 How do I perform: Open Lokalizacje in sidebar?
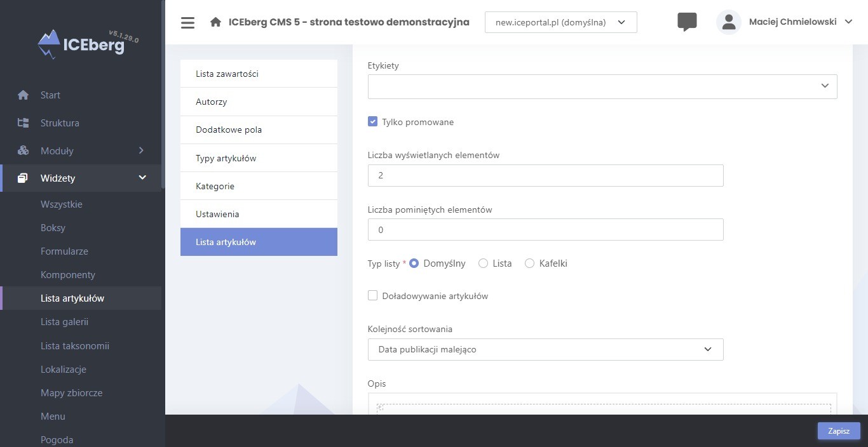pyautogui.click(x=64, y=370)
